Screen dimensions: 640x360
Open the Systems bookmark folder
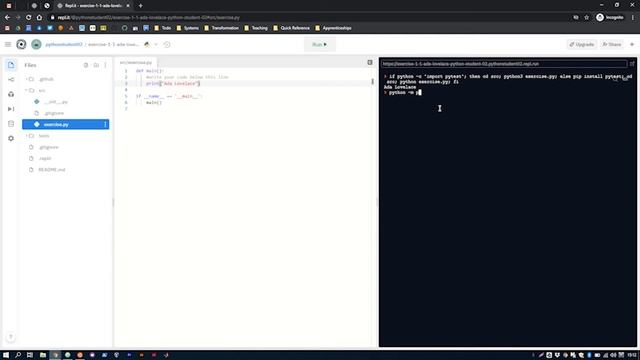point(188,28)
